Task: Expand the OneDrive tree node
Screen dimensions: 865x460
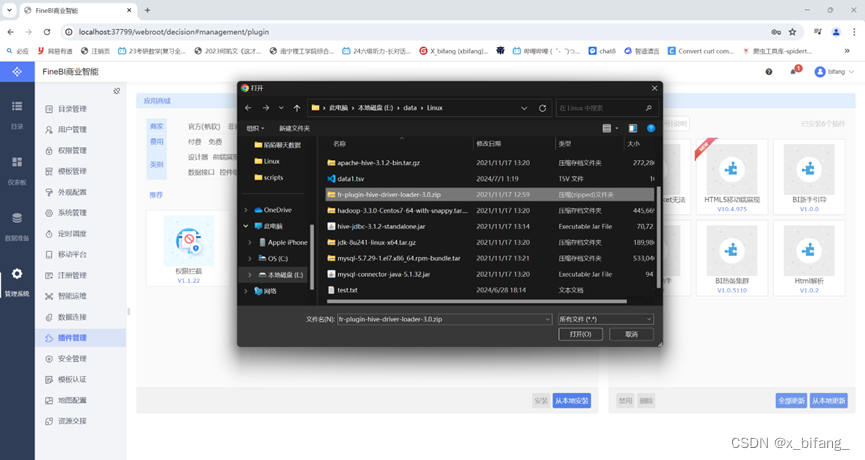Action: click(246, 210)
